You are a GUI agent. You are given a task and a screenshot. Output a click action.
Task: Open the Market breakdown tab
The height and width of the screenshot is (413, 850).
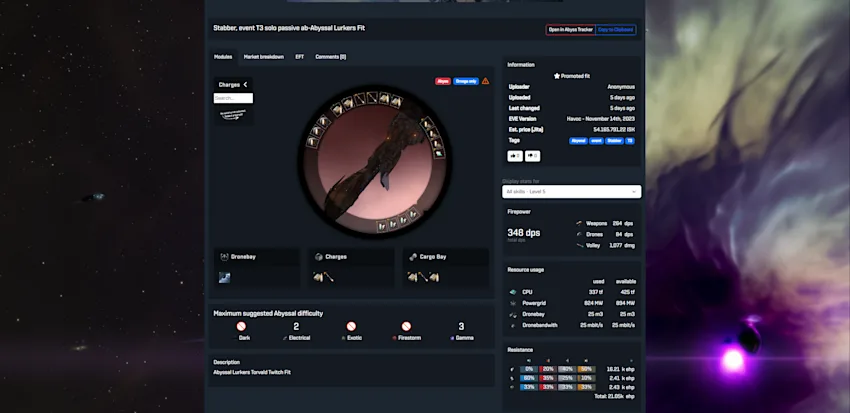click(263, 57)
